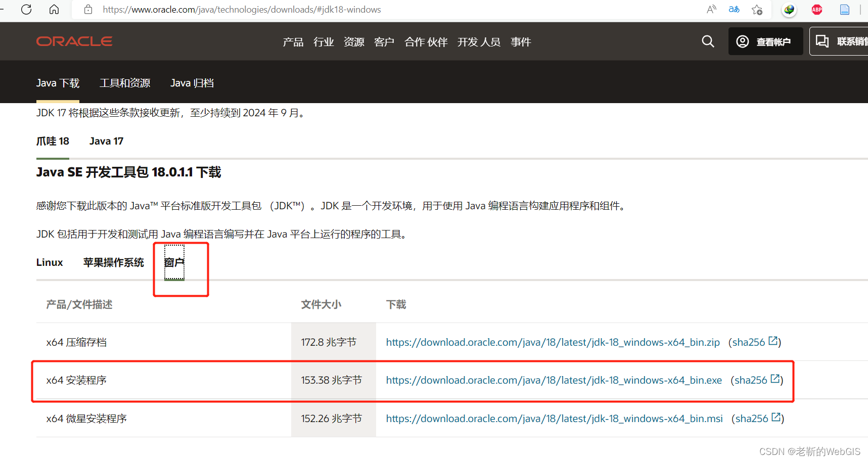Click the 产品/文件描述 column header
This screenshot has height=461, width=868.
point(79,304)
